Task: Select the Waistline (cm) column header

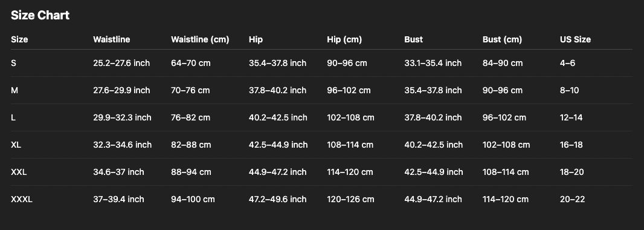Action: pos(199,39)
